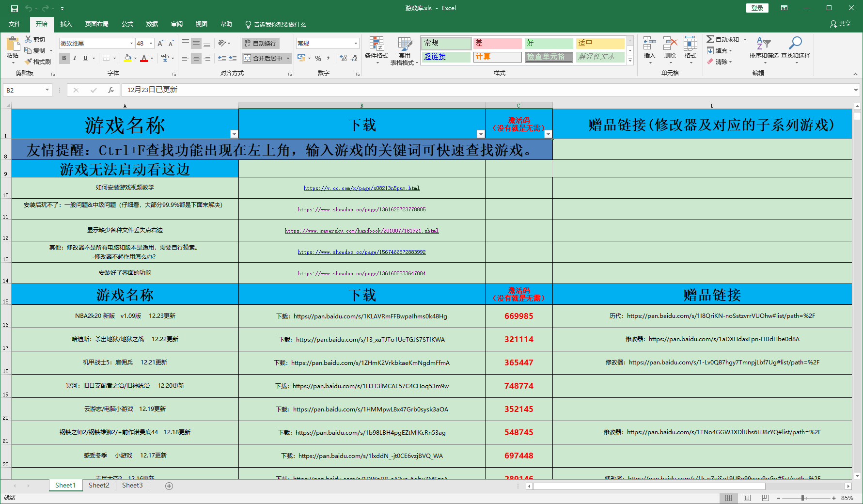Add a new sheet with plus icon
Image resolution: width=863 pixels, height=504 pixels.
(x=169, y=486)
